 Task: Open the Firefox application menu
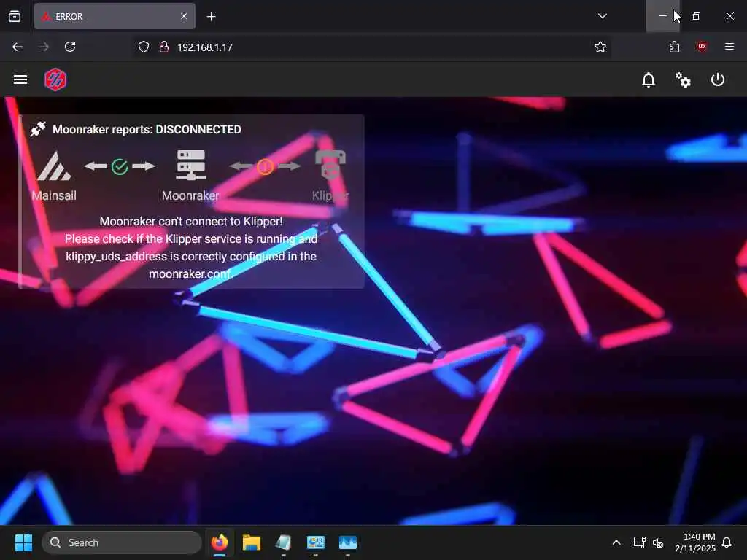(x=729, y=47)
